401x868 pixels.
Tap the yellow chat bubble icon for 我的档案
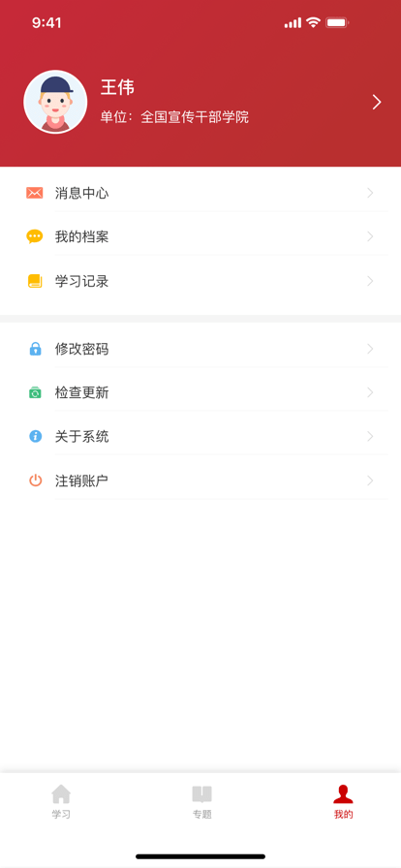point(34,237)
